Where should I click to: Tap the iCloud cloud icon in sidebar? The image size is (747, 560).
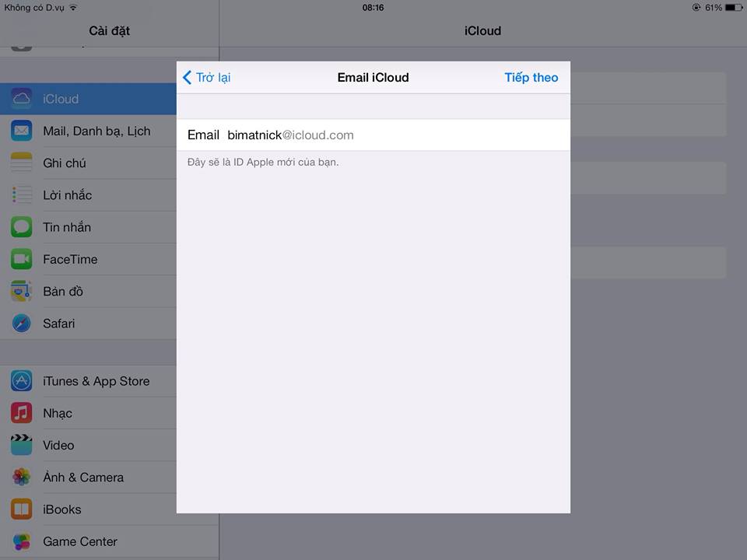pyautogui.click(x=22, y=99)
